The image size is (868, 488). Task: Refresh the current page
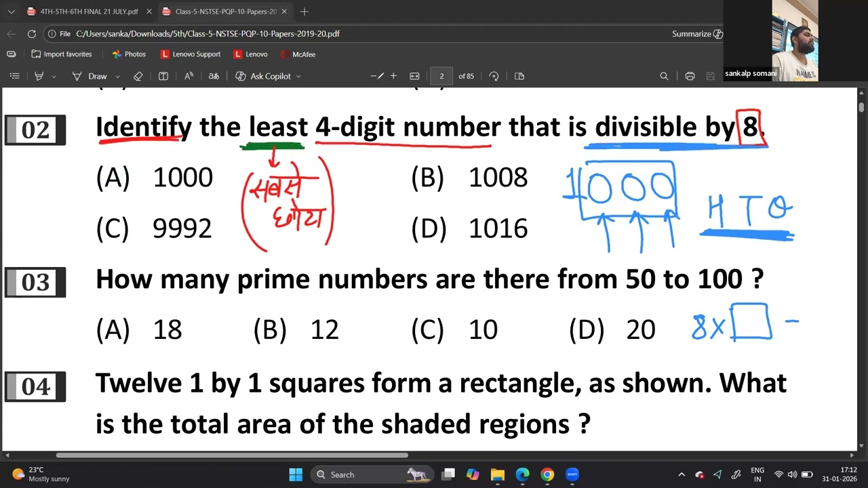[32, 34]
